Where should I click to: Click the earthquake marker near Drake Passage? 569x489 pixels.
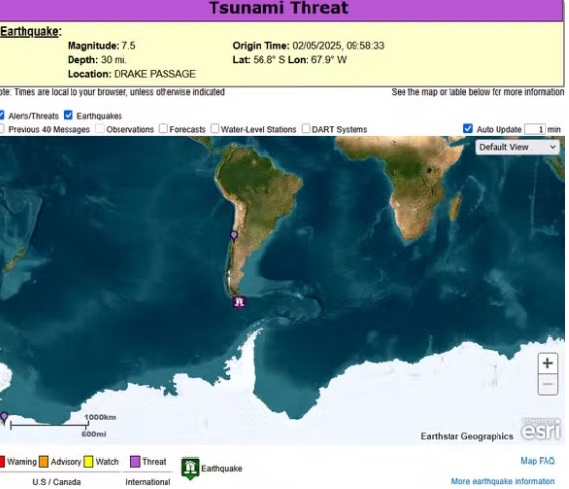239,303
